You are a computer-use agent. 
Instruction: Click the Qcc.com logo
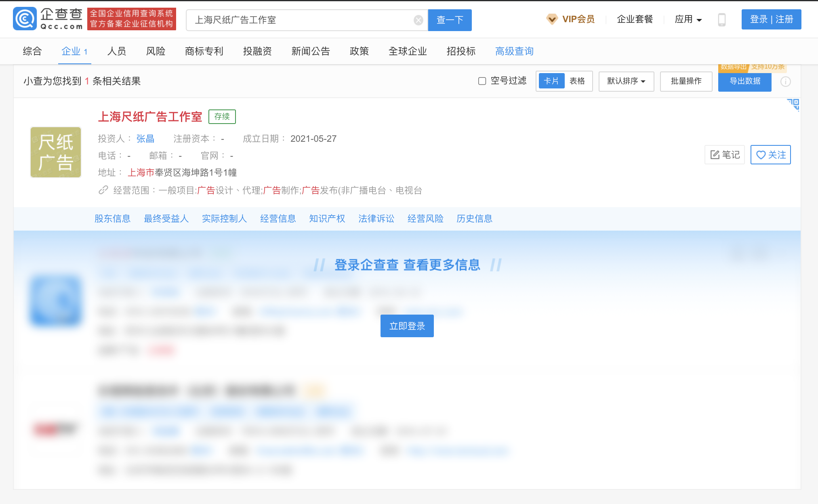(48, 19)
